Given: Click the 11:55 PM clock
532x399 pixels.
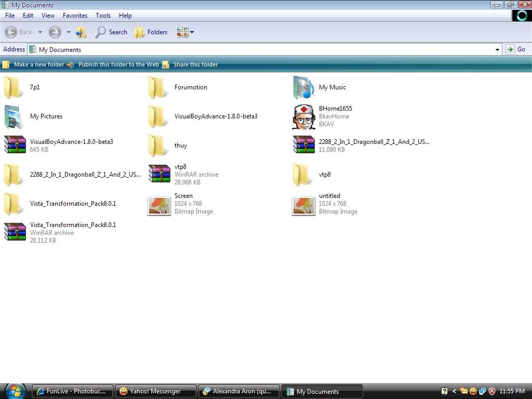Looking at the screenshot, I should pyautogui.click(x=512, y=391).
